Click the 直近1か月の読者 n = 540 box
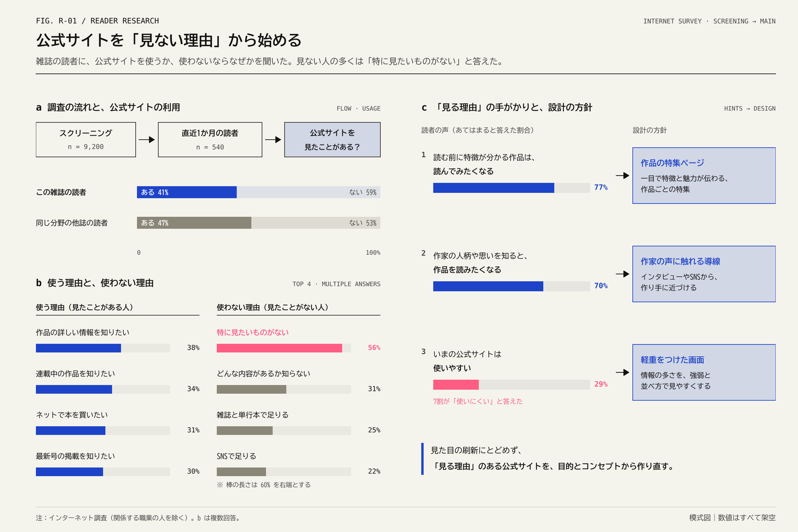This screenshot has width=798, height=532. pyautogui.click(x=210, y=140)
